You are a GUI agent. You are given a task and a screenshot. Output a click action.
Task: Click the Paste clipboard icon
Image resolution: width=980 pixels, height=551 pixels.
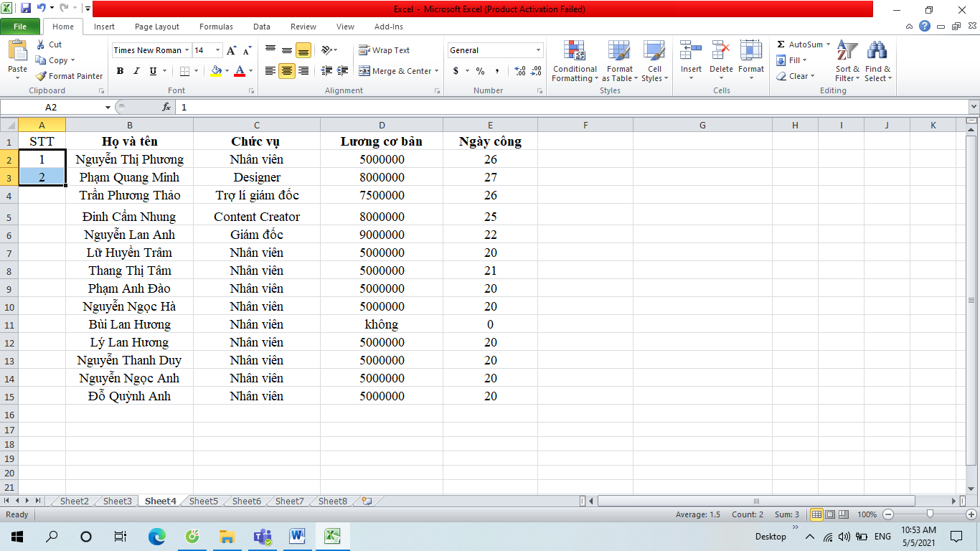click(17, 51)
